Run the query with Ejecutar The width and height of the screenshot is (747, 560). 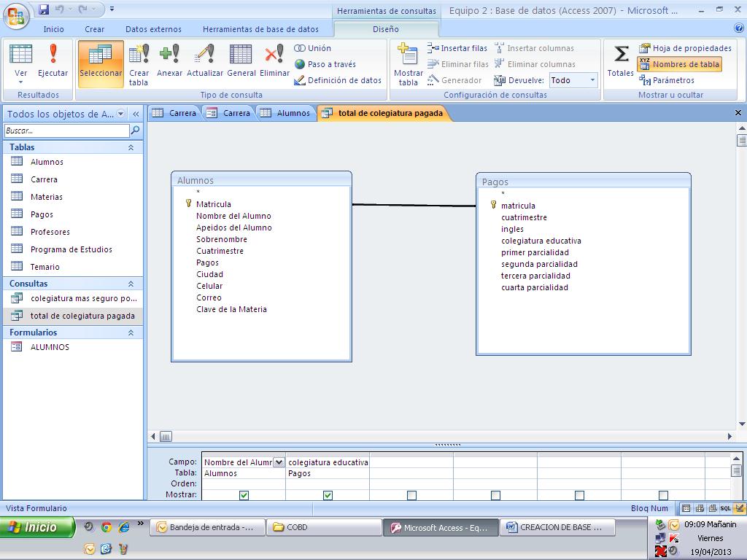coord(53,63)
